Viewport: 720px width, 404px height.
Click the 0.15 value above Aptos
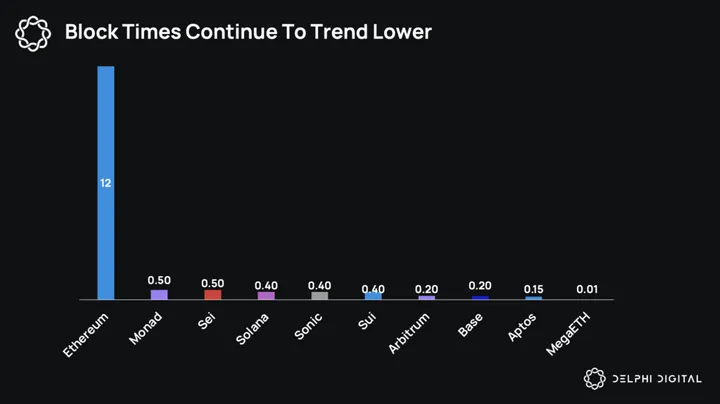[534, 289]
